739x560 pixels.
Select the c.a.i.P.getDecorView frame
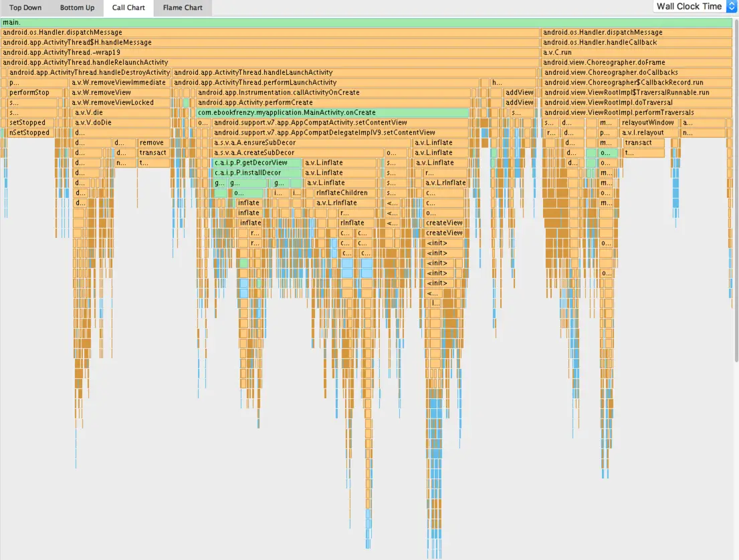(251, 162)
